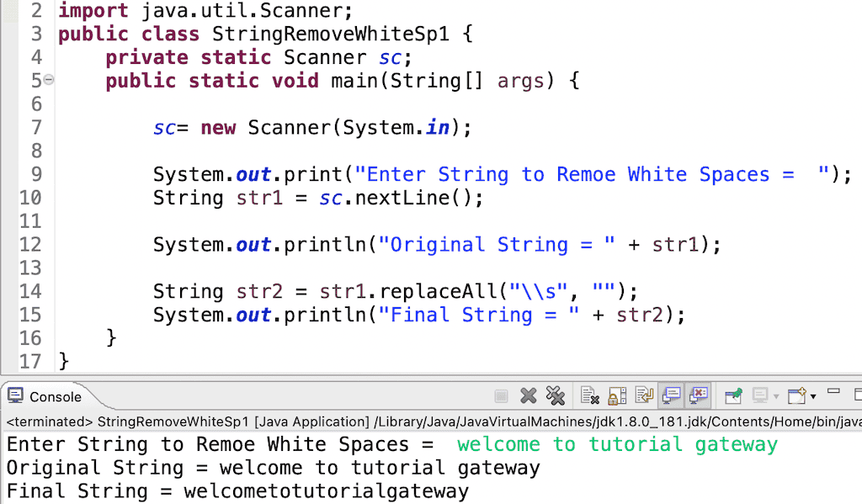Collapse the main method fold at line 5
Image resolution: width=862 pixels, height=504 pixels.
tap(51, 80)
